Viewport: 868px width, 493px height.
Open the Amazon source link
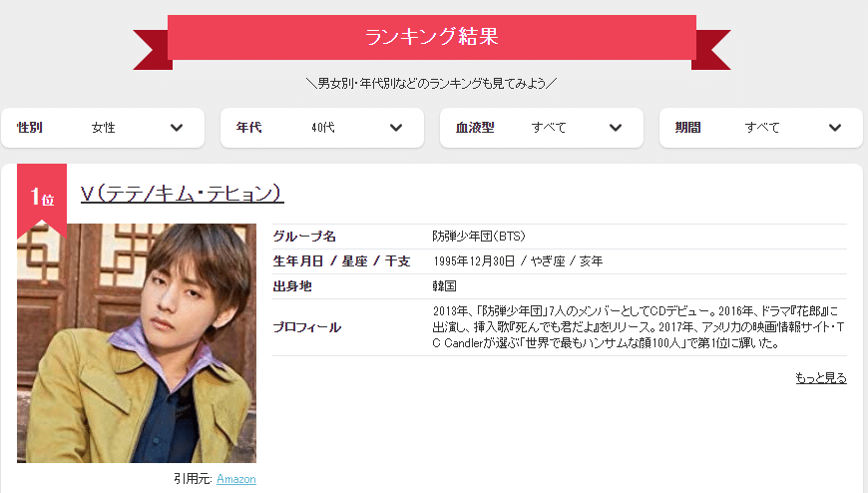[236, 479]
